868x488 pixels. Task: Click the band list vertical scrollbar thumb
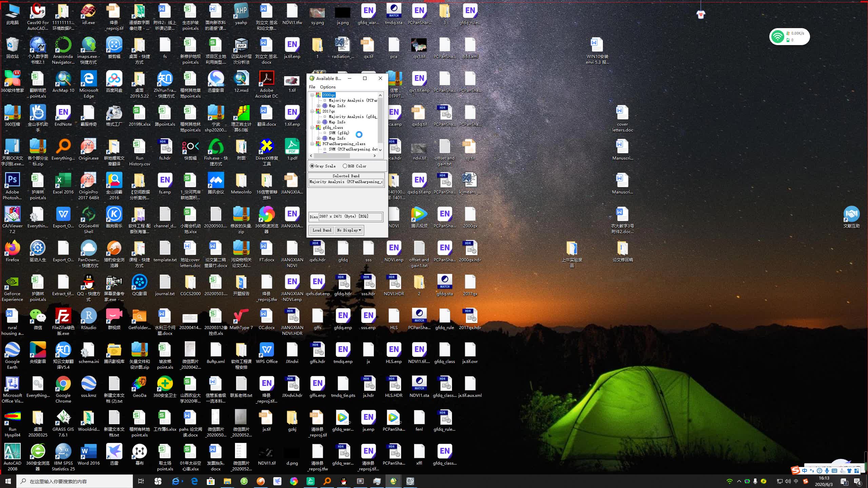coord(380,120)
